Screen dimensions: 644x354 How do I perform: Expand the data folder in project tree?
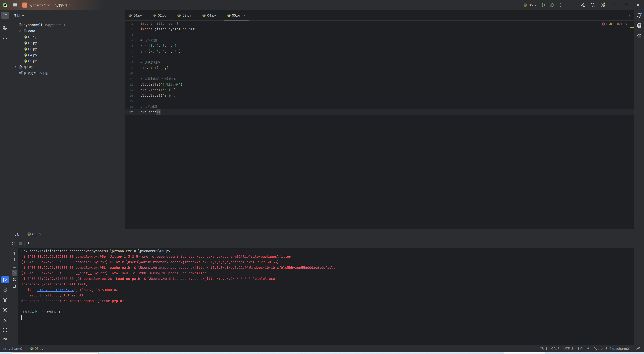[x=20, y=31]
